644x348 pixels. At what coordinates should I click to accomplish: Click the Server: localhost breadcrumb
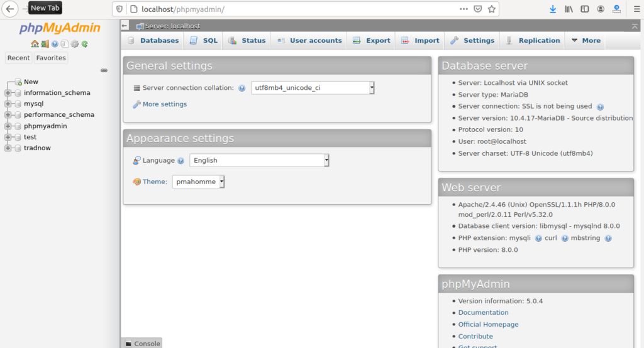coord(172,26)
